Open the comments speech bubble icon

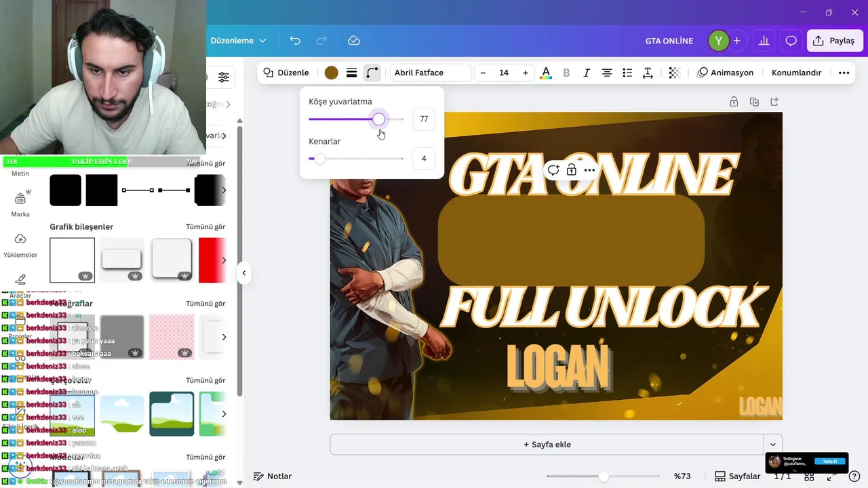(x=791, y=41)
